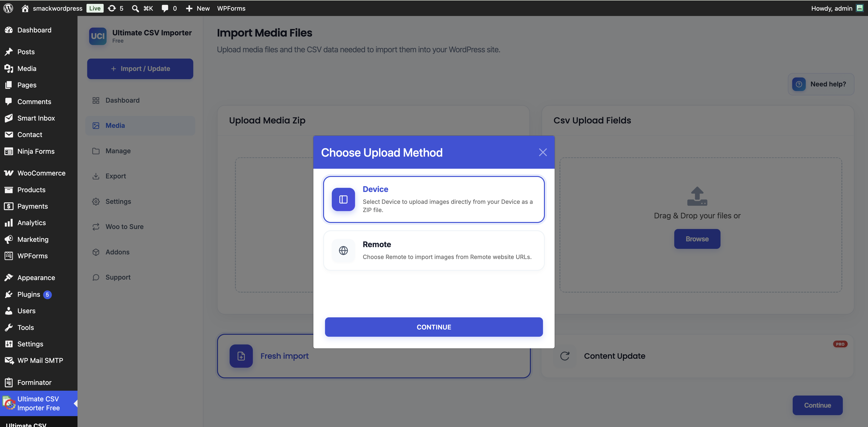Click the Need help? button
The height and width of the screenshot is (427, 868).
point(821,84)
